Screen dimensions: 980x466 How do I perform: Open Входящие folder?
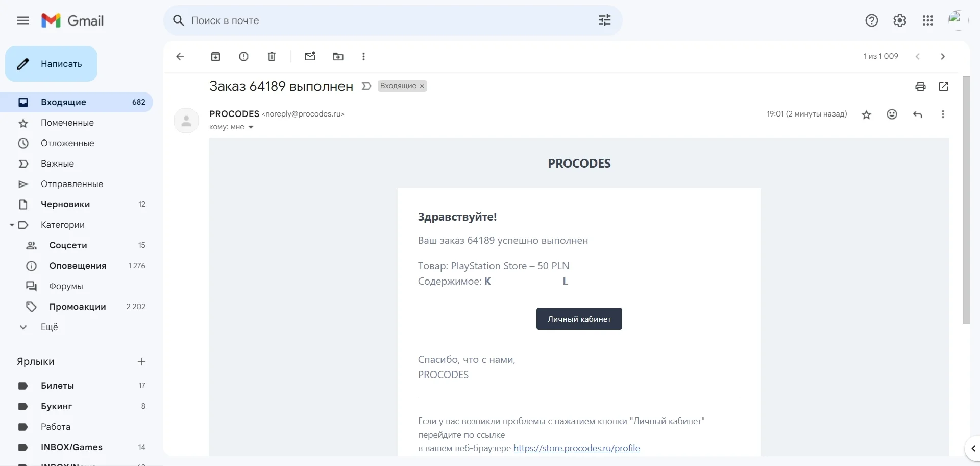(77, 102)
